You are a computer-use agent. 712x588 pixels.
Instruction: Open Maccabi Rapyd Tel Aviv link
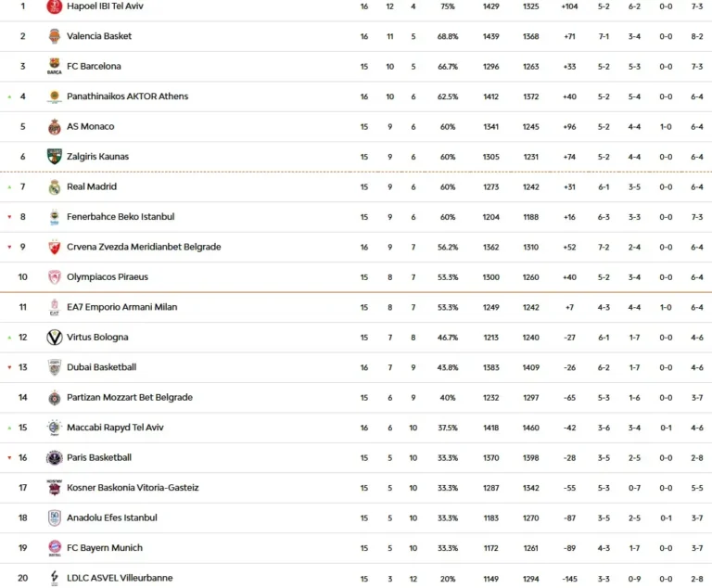tap(115, 428)
